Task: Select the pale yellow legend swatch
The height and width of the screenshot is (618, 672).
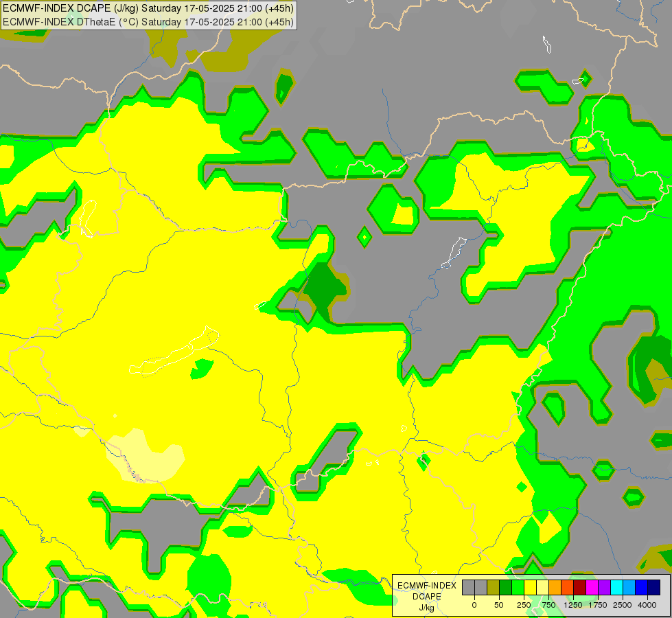Action: coord(542,587)
